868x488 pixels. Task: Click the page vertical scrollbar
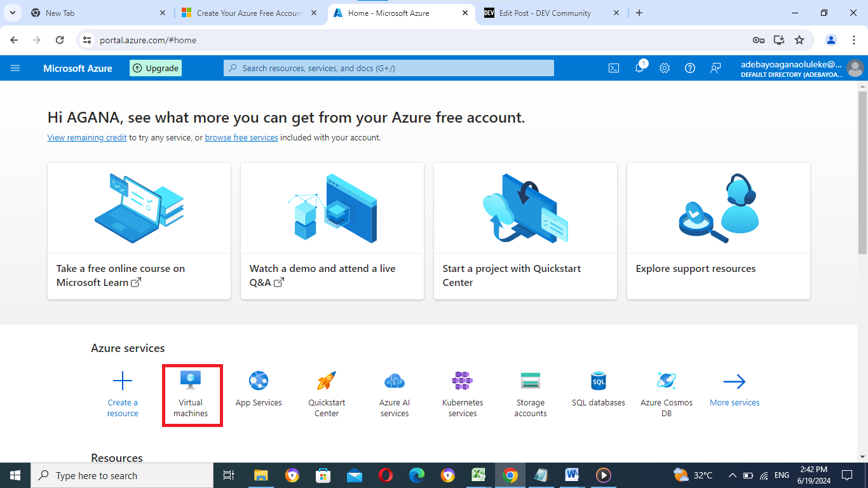coord(862,172)
